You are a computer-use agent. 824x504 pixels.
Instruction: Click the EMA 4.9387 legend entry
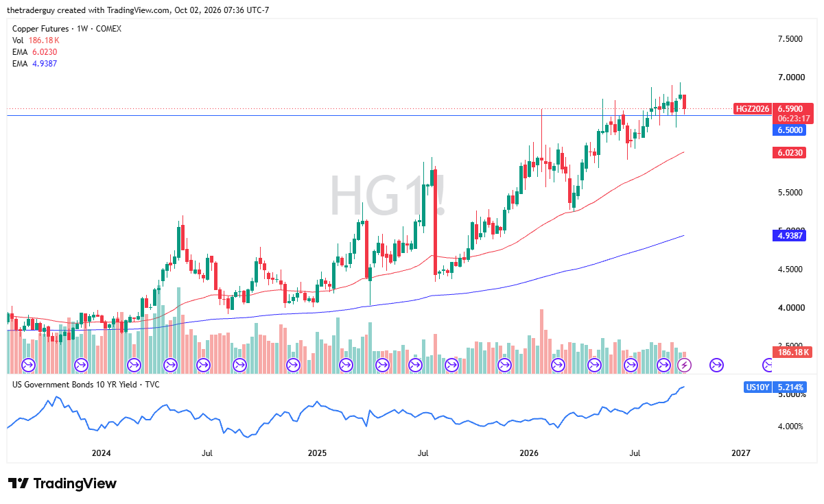35,63
